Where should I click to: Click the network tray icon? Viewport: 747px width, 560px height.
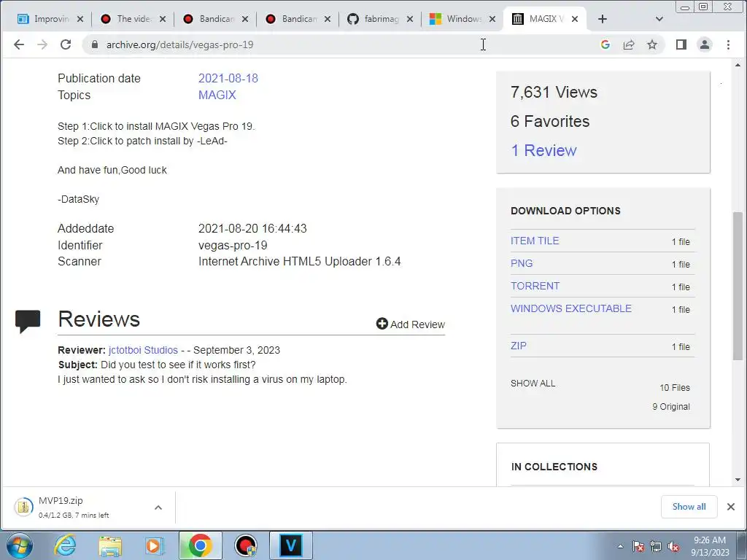click(656, 546)
